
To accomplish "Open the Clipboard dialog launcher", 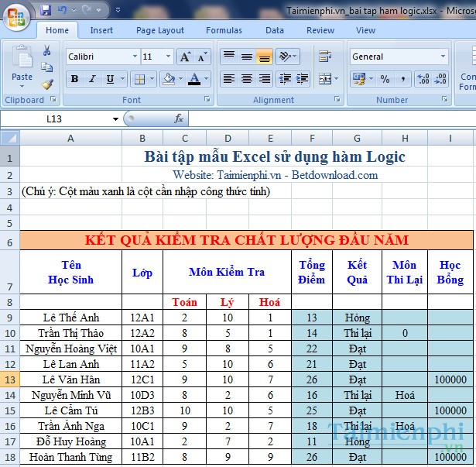I will 53,99.
